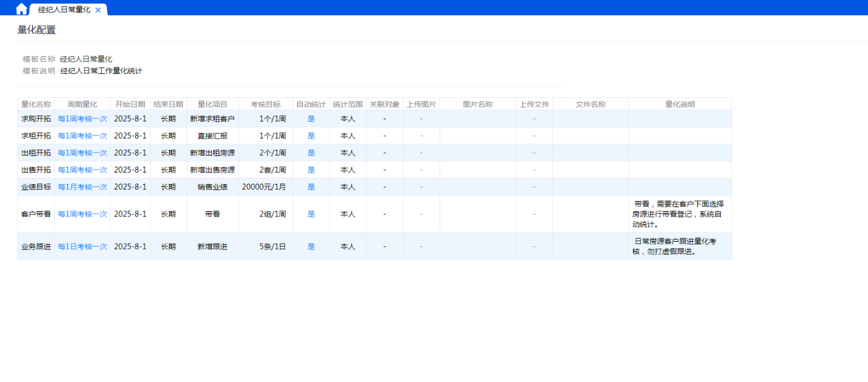The height and width of the screenshot is (382, 868).
Task: Click 是 auto-statistics link in 业务跟进 row
Action: [x=311, y=246]
